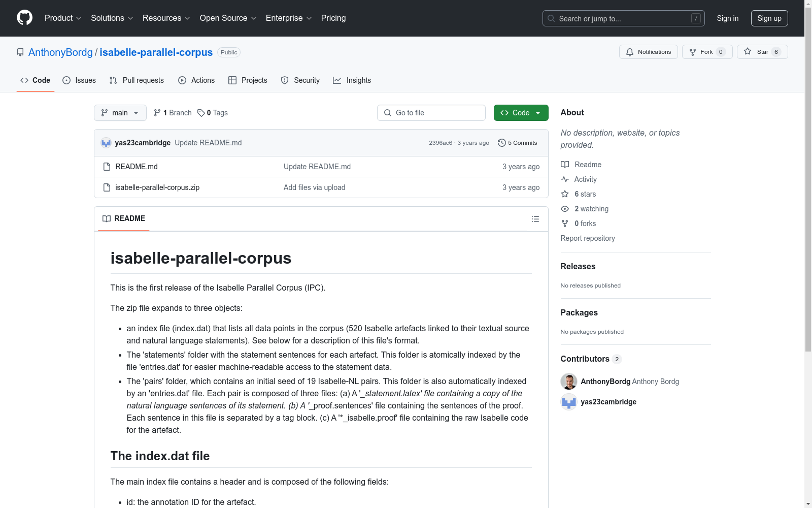Open the isabelle-parallel-corpus repository link
Screen dimensions: 812x508
(x=156, y=52)
